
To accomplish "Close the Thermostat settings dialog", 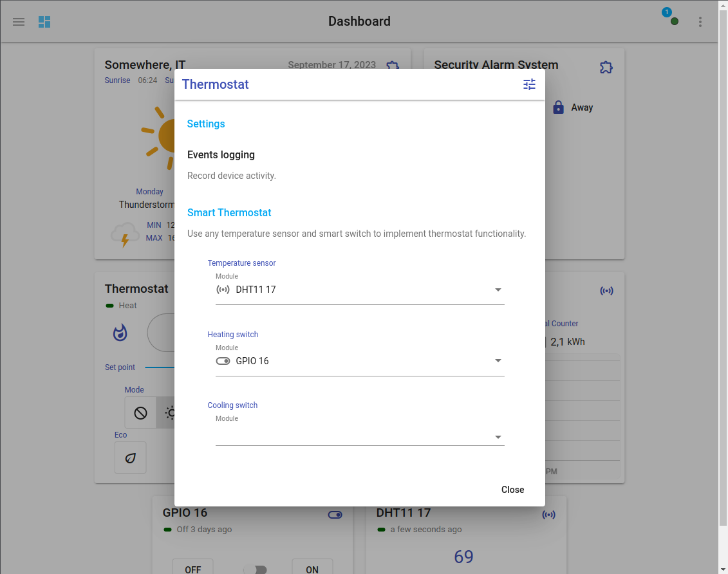I will [512, 490].
